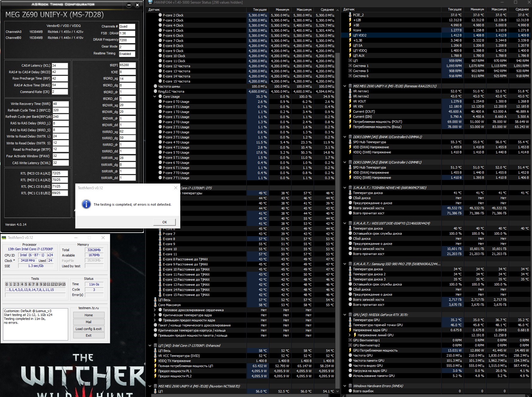Click the Максимум column header in the left sensor list

click(304, 10)
